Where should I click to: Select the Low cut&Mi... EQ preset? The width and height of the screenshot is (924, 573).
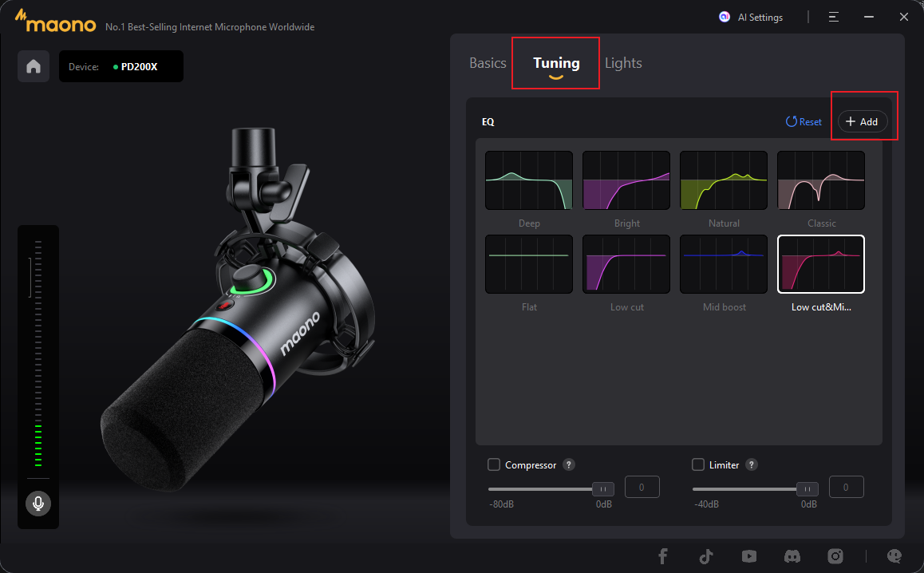coord(821,264)
